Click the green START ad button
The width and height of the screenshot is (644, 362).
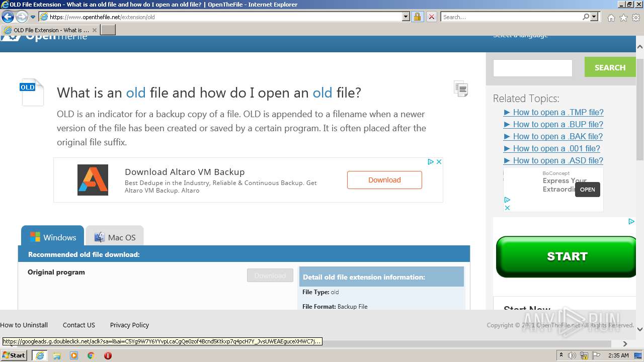[x=566, y=256]
